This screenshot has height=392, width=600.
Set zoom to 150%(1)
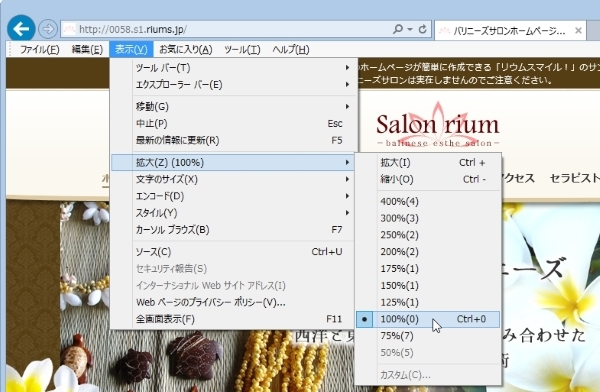tap(428, 285)
